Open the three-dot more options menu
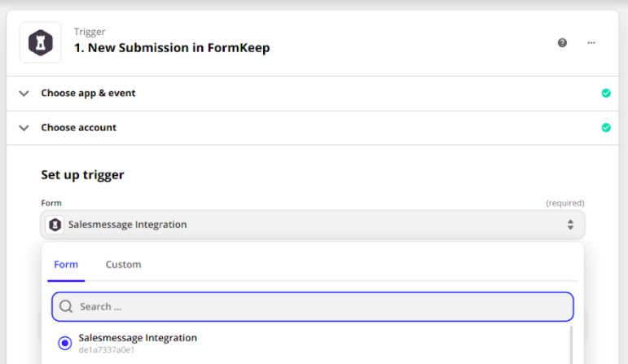The height and width of the screenshot is (364, 628). (x=591, y=43)
